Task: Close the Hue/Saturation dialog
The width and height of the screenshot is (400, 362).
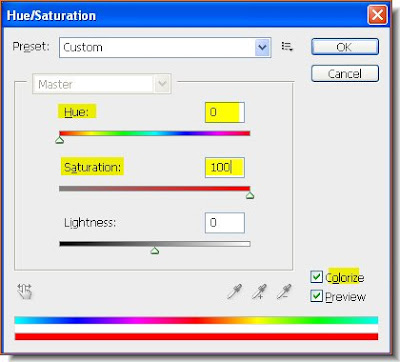Action: click(377, 15)
